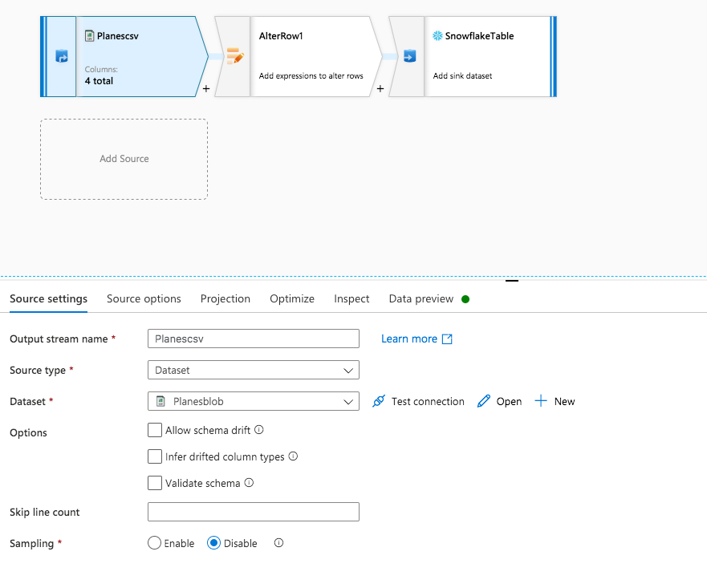This screenshot has height=588, width=707.
Task: Check Infer drifted column types
Action: (155, 456)
